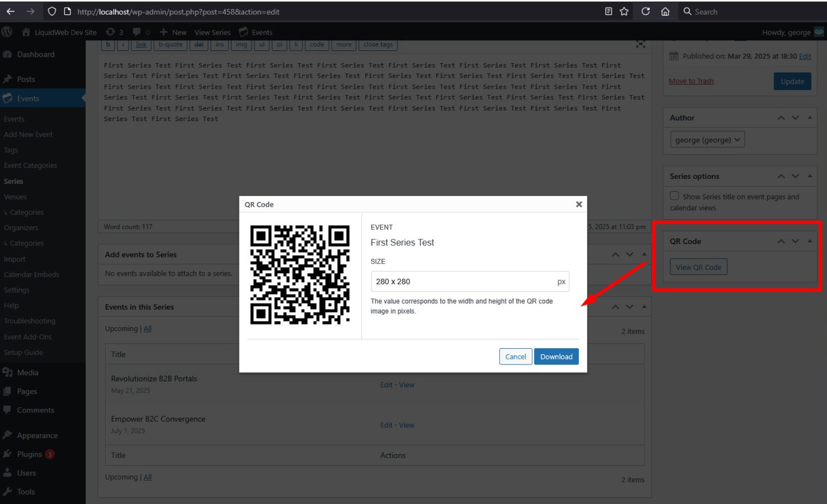827x504 pixels.
Task: Click the comments bubble icon in the admin bar
Action: 137,32
